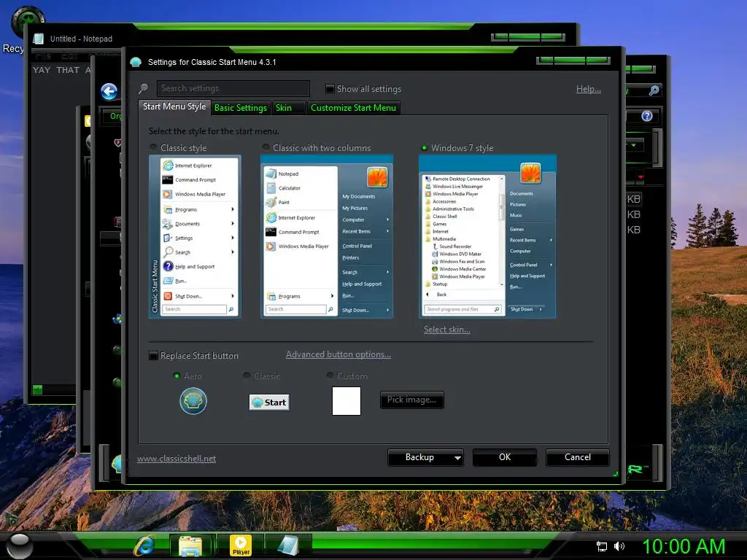Switch to Basic Settings tab
747x560 pixels.
(241, 108)
